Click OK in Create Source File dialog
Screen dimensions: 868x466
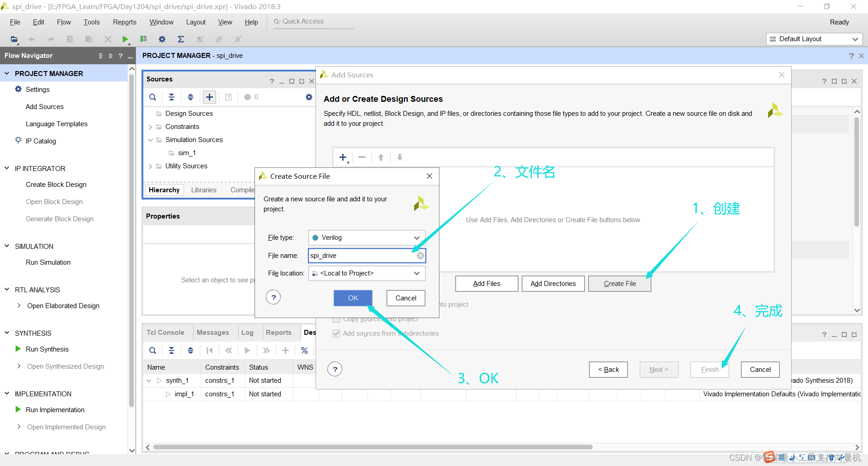[353, 298]
